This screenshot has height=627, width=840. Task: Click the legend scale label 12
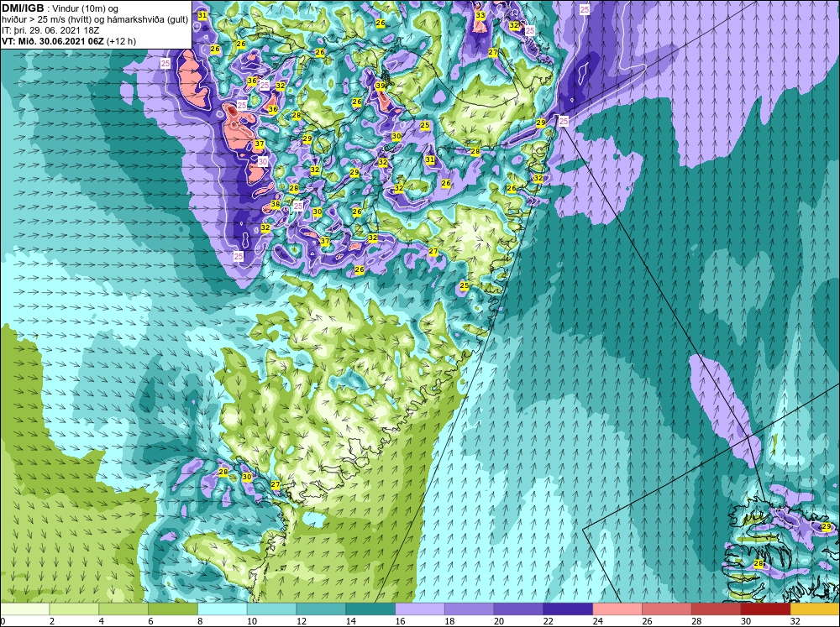[301, 621]
